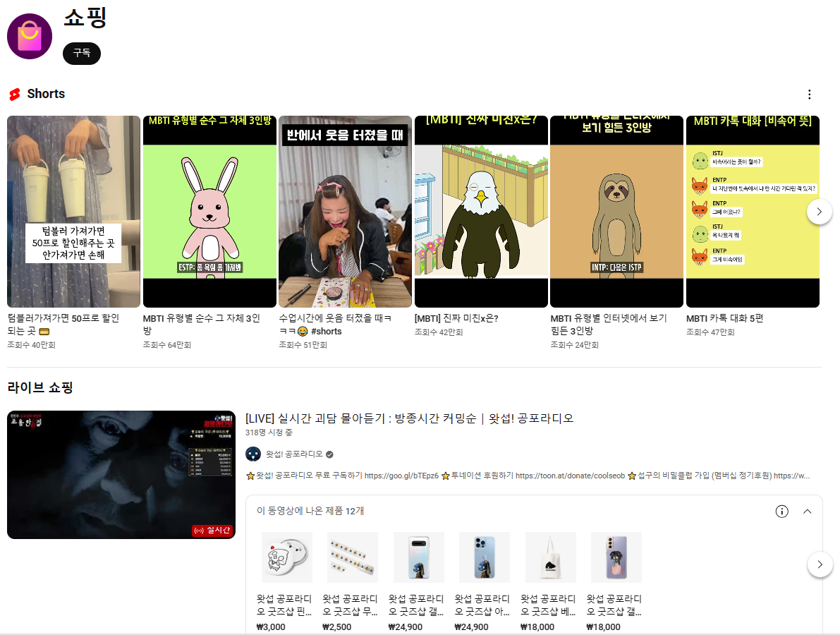Open the white Galaxy phone case product image

418,557
